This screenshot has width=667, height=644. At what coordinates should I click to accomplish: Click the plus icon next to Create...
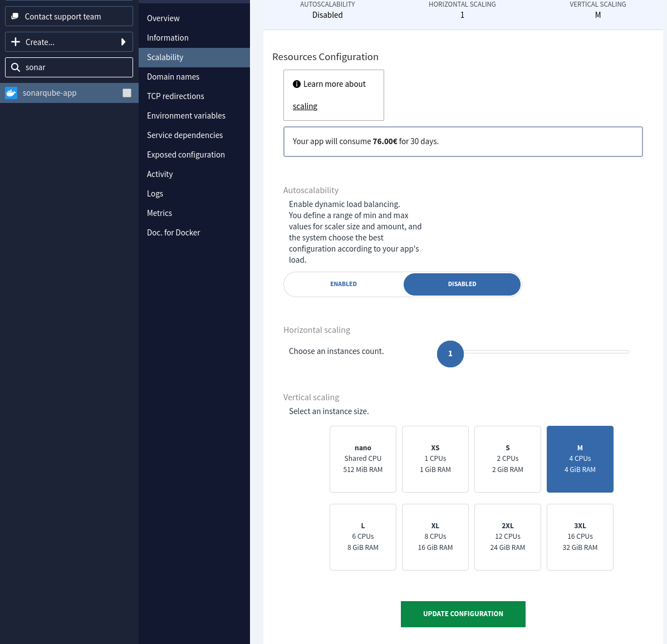pyautogui.click(x=16, y=42)
